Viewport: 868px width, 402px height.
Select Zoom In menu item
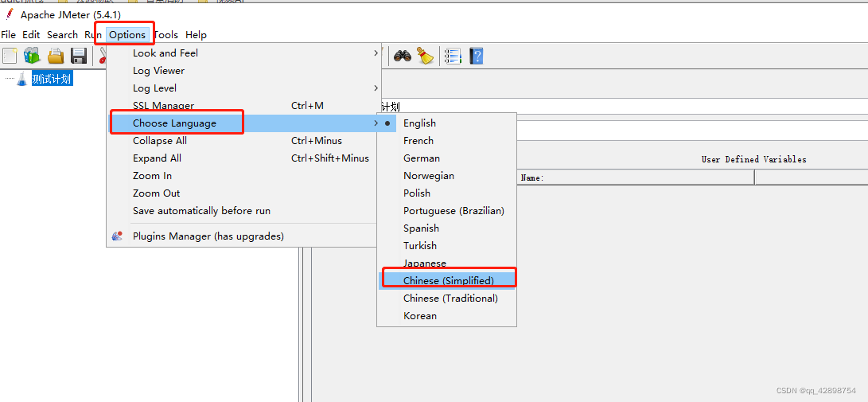pos(243,176)
